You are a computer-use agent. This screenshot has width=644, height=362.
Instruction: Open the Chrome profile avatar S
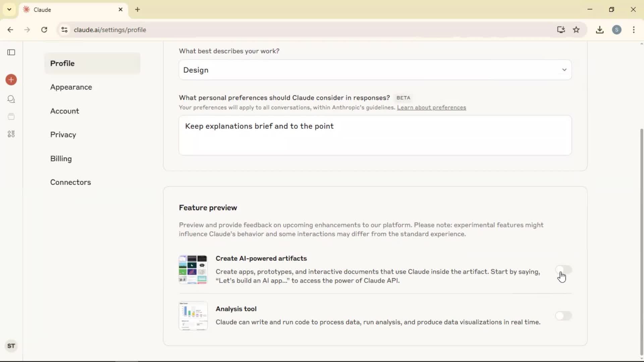coord(617,30)
